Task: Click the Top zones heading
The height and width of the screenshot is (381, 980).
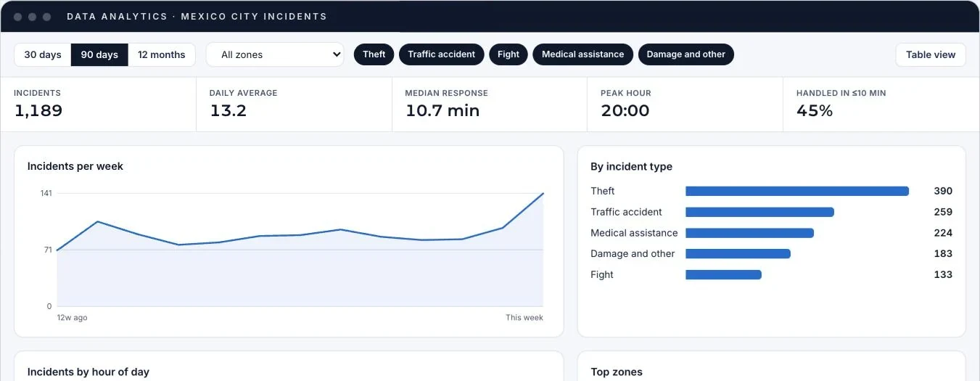Action: click(x=617, y=372)
